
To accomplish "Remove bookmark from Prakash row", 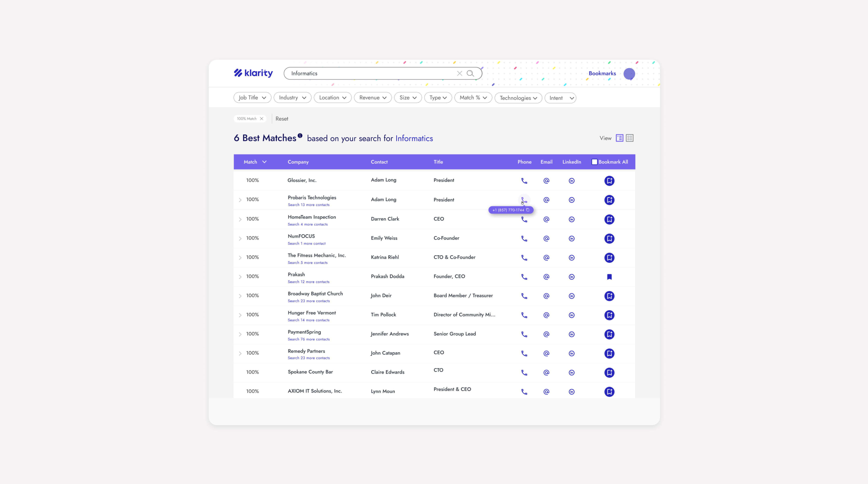I will point(609,277).
